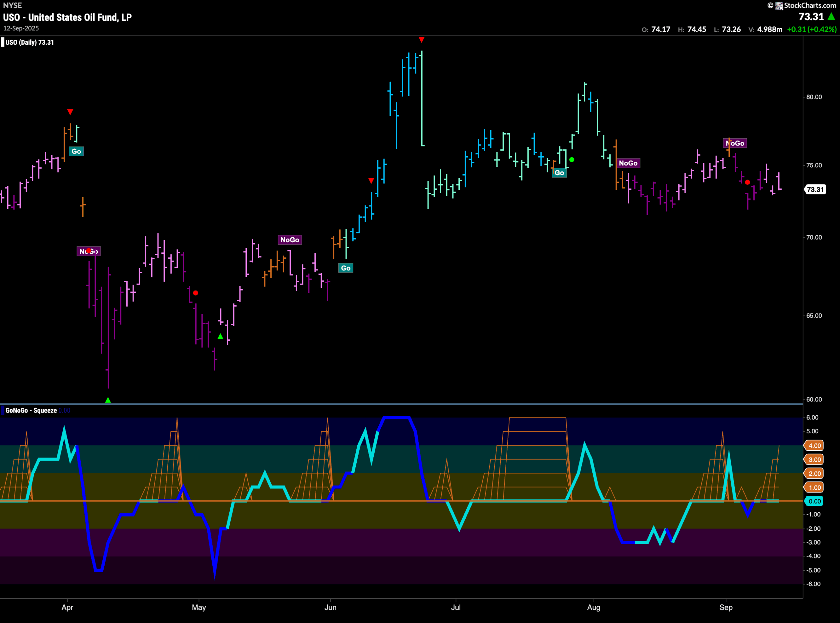Click the date 12-Sep-2025
Viewport: 840px width, 623px height.
tap(21, 28)
